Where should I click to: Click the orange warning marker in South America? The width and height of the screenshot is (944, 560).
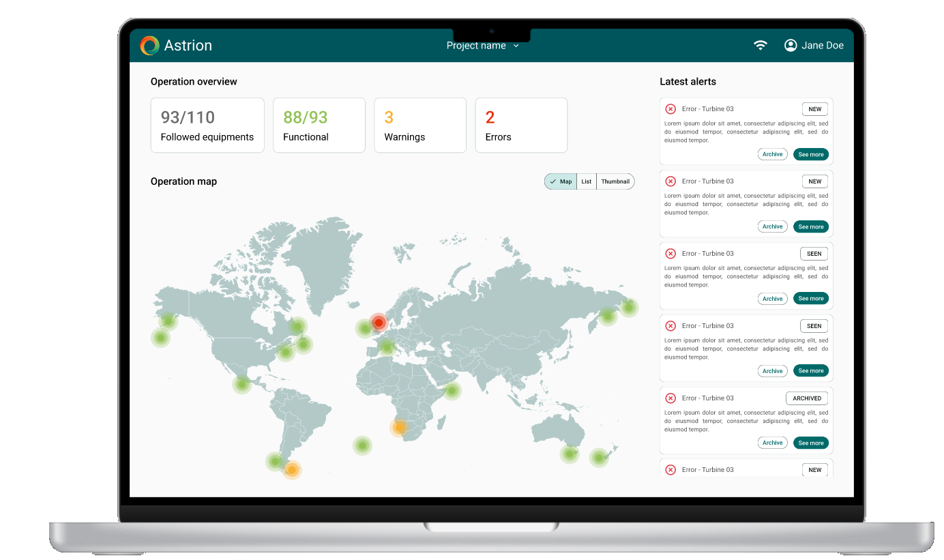coord(292,470)
